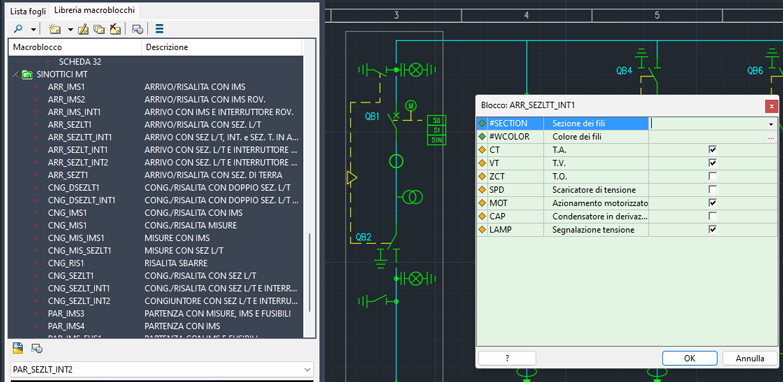The image size is (783, 382).
Task: Click the insert block icon below the list
Action: (36, 348)
